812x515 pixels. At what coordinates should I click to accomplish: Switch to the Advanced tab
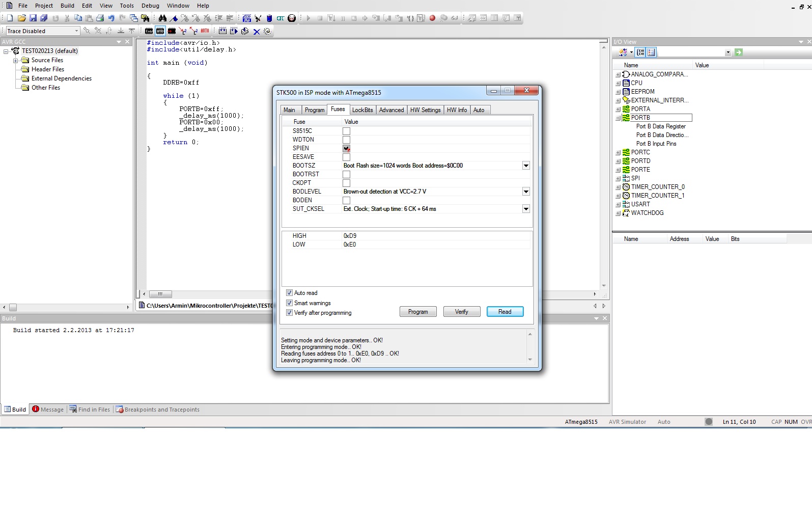(x=391, y=110)
